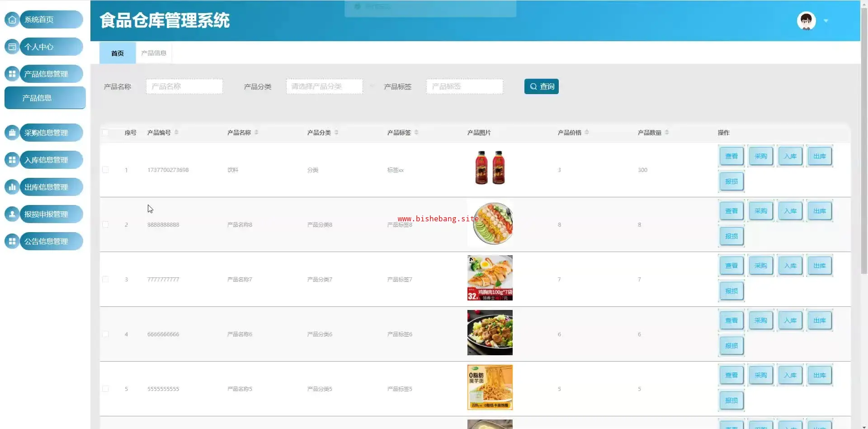Click the user avatar in the header
This screenshot has width=868, height=429.
pos(806,21)
